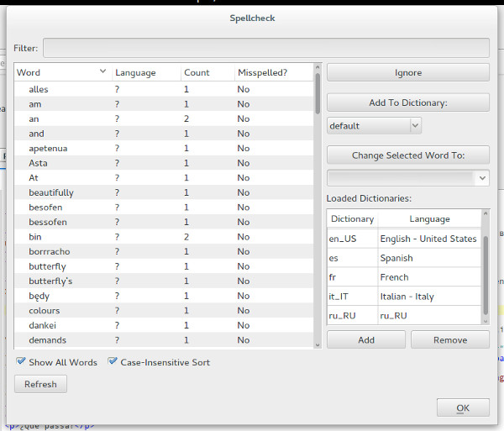Click the Word column sort arrow
The width and height of the screenshot is (504, 431).
click(102, 72)
